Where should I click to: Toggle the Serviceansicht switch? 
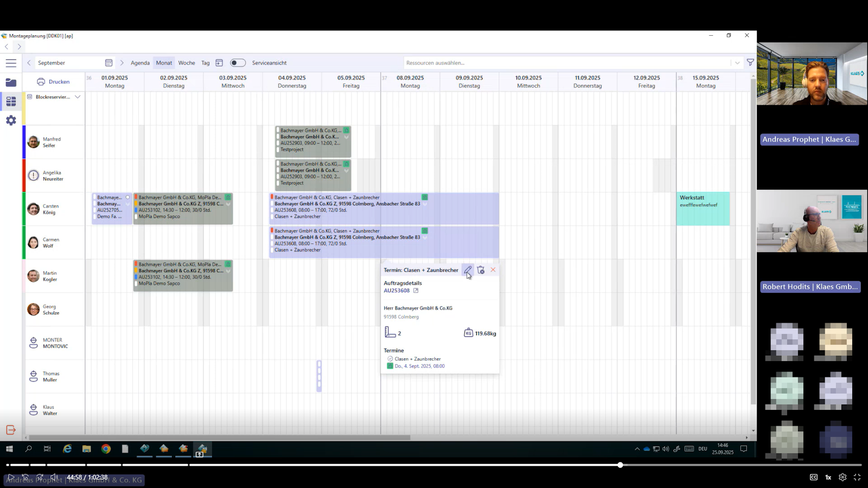click(238, 63)
